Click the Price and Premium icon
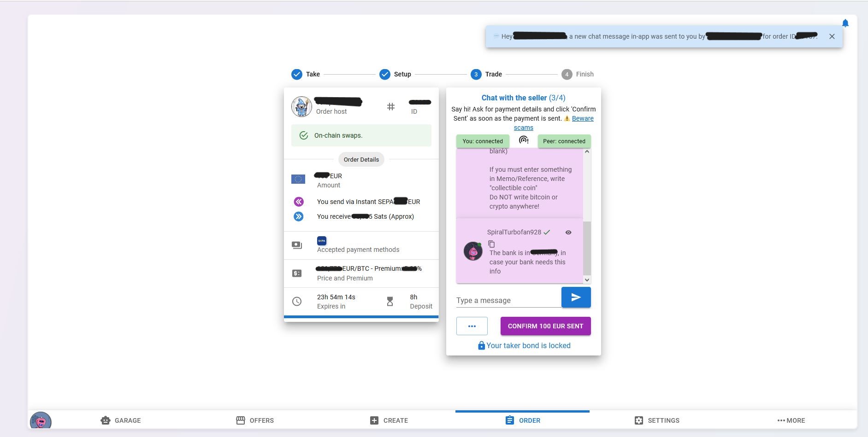 298,273
